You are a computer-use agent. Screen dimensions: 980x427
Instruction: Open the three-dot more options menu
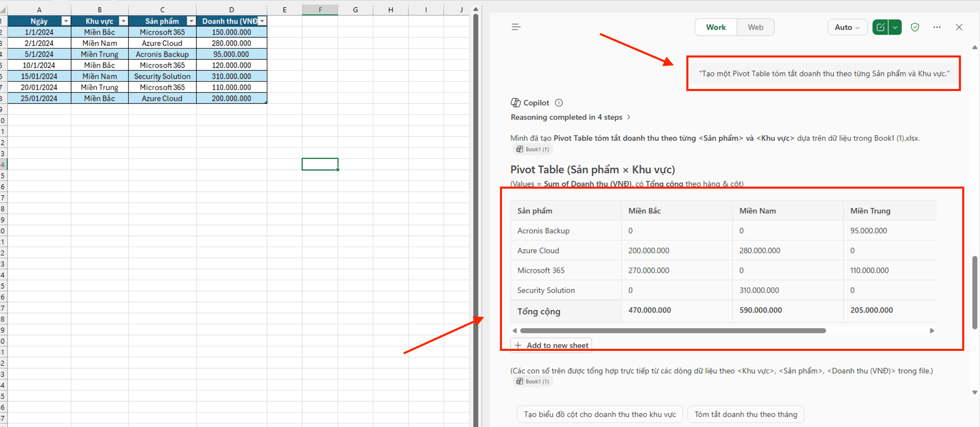(x=937, y=27)
